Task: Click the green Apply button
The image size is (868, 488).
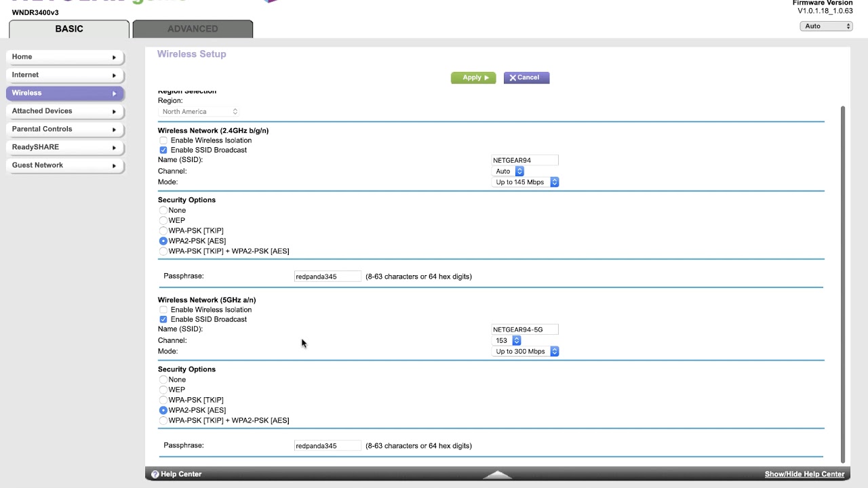Action: (473, 78)
